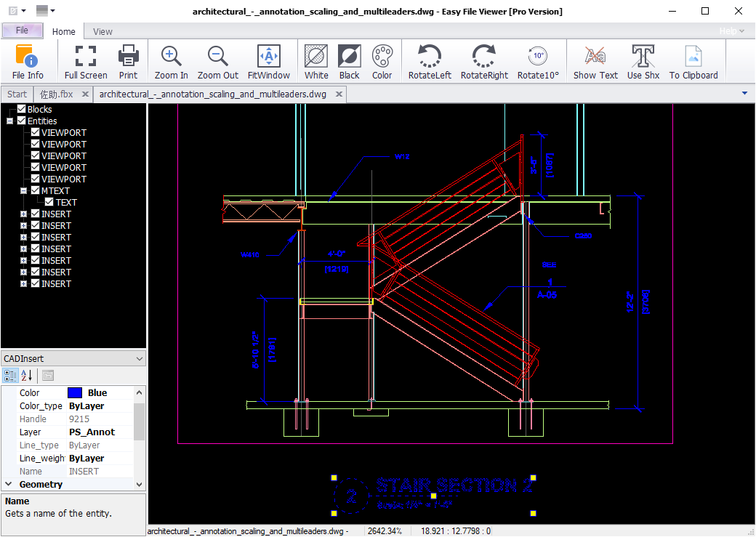
Task: Expand the last INSERT node
Action: click(23, 284)
